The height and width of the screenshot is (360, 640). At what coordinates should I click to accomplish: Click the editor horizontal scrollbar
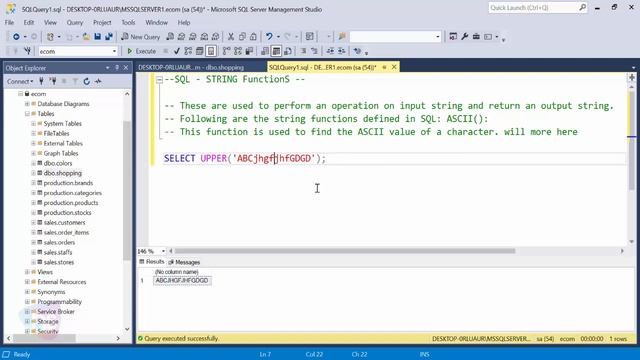(x=345, y=251)
